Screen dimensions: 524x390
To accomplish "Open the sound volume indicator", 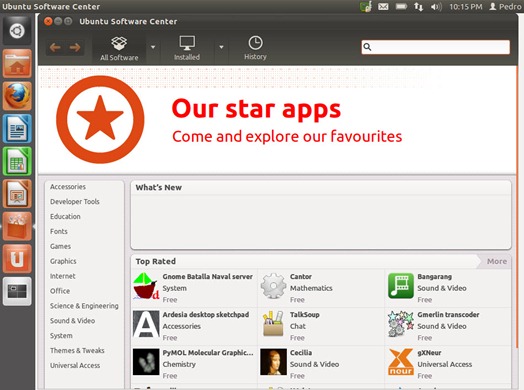I will tap(436, 6).
